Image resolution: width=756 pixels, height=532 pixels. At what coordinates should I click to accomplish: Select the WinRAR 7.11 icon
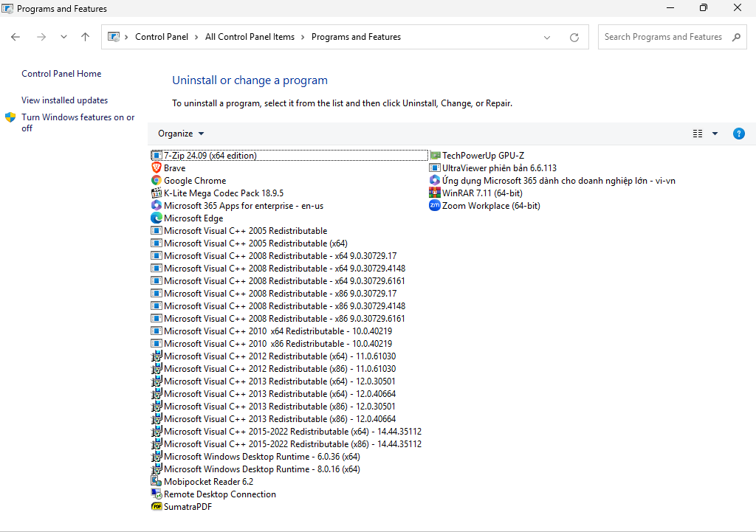(x=435, y=193)
